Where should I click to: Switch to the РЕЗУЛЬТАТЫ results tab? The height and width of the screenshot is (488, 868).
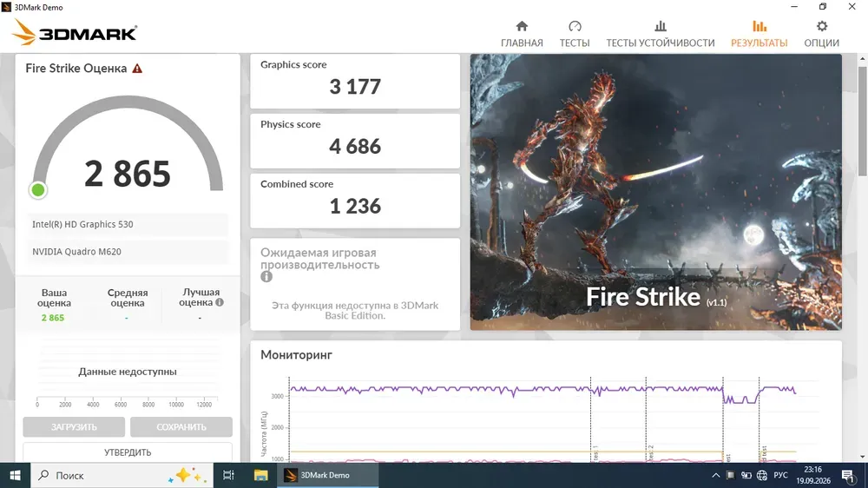(x=759, y=34)
